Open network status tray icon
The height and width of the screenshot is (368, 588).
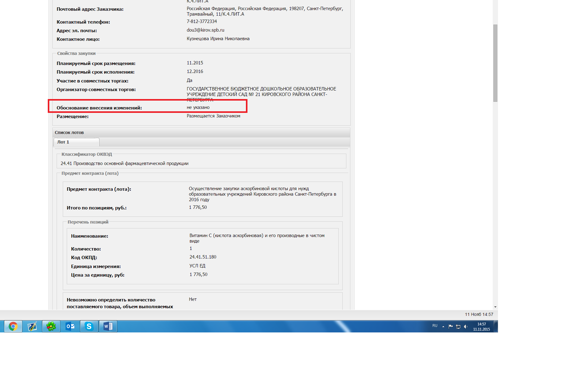[458, 327]
